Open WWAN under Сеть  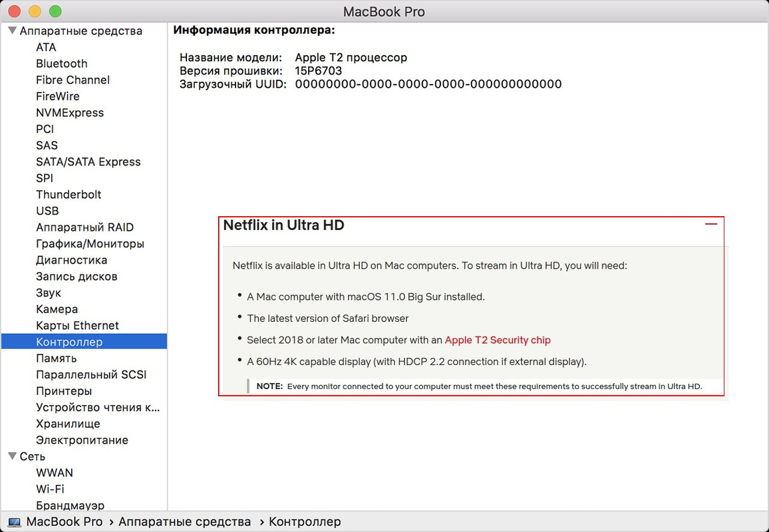point(55,473)
